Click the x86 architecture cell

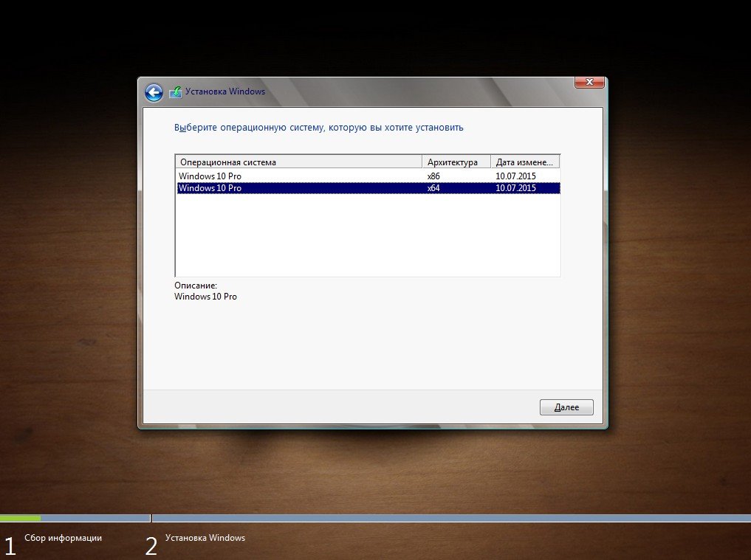433,176
